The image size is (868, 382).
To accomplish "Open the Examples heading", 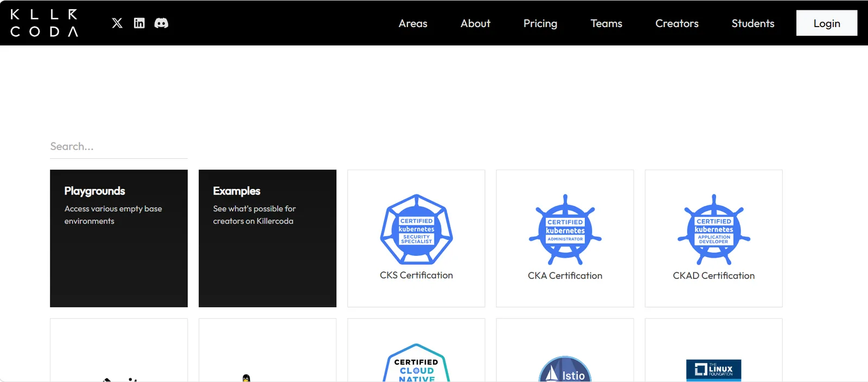I will [237, 191].
